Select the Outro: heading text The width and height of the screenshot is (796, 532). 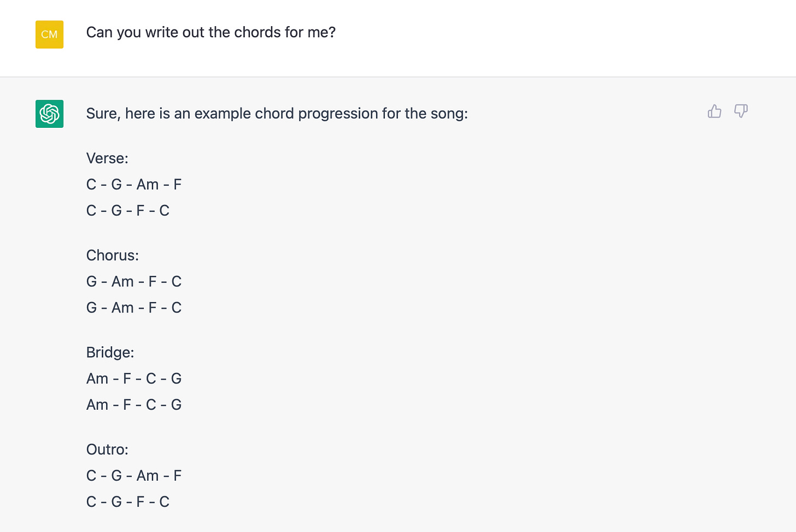(x=107, y=449)
